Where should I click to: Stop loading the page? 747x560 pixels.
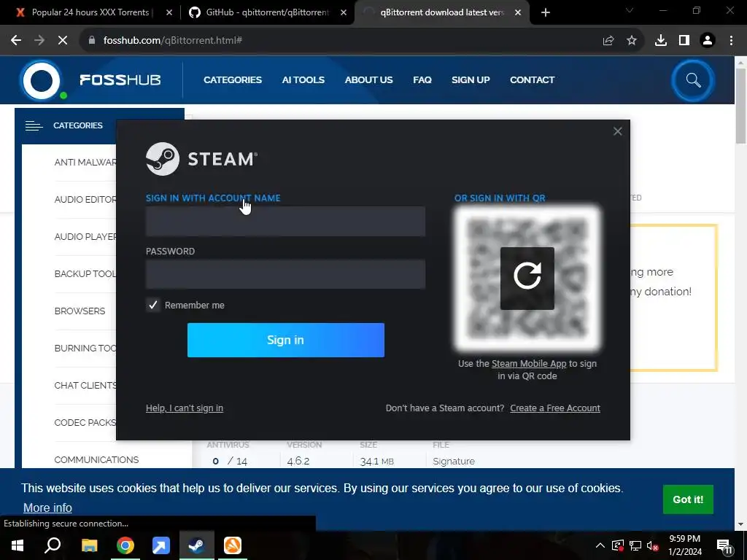(63, 41)
